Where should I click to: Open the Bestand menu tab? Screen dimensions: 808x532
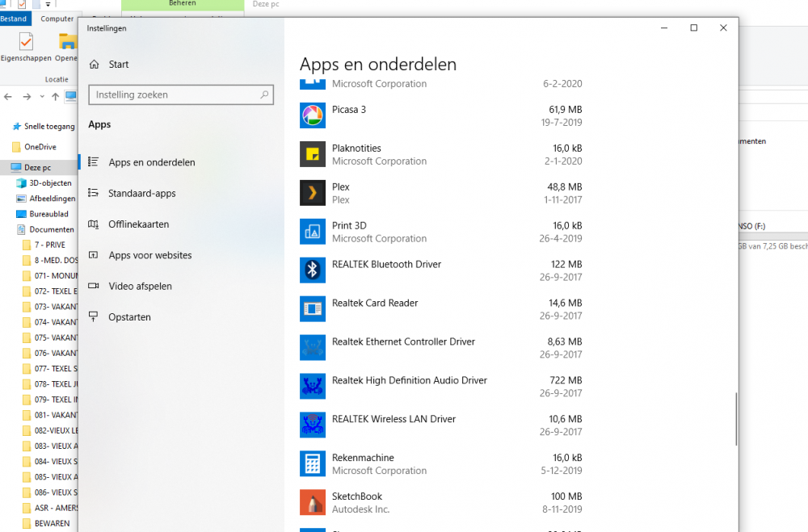tap(15, 19)
